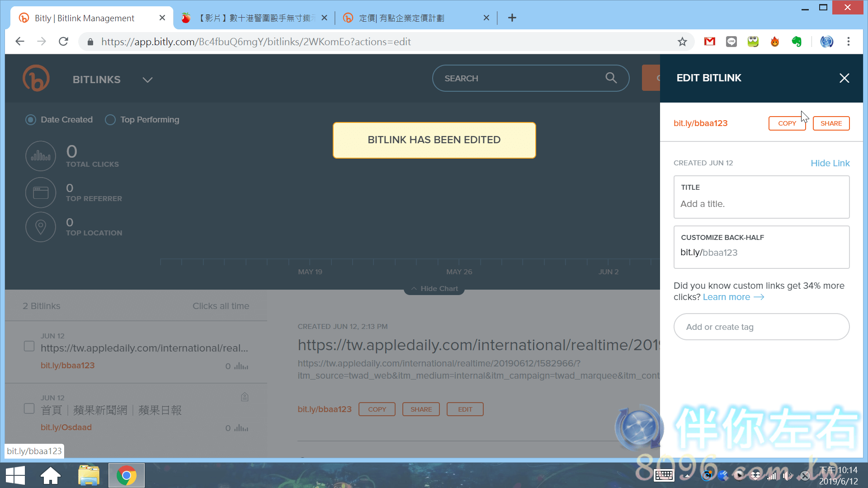Open the long appledaily title link

tap(479, 345)
